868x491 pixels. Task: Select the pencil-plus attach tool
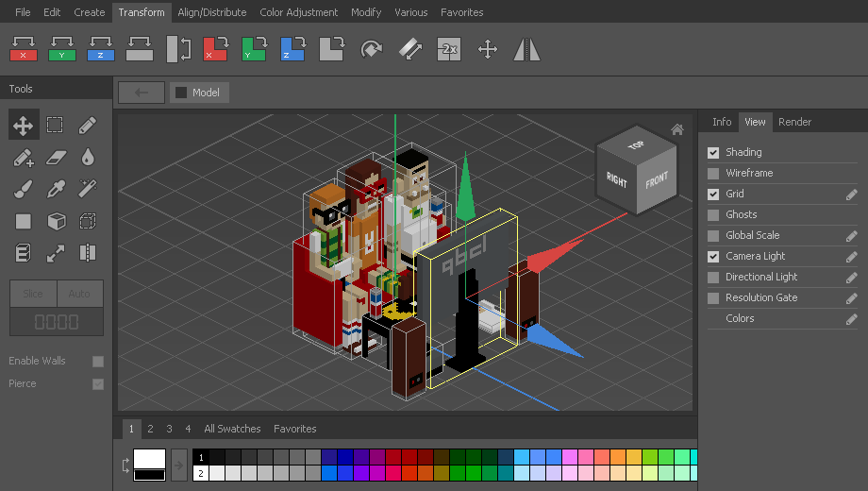point(24,158)
